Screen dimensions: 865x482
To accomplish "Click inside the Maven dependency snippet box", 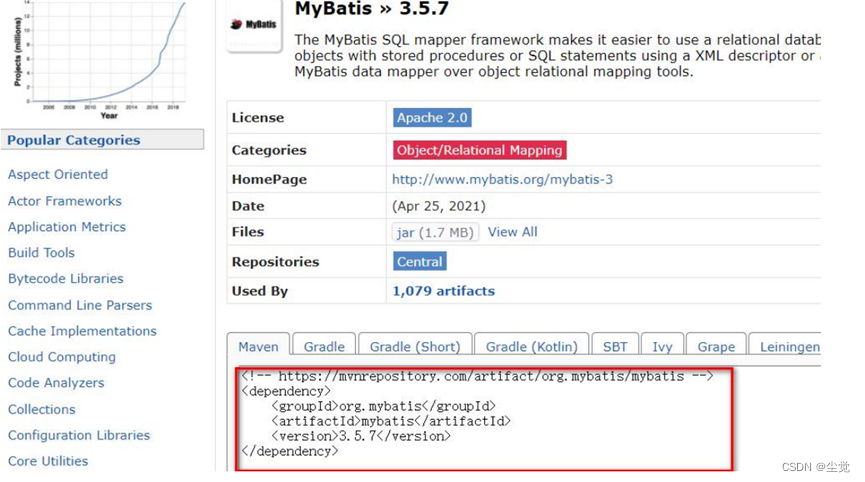I will pos(485,420).
